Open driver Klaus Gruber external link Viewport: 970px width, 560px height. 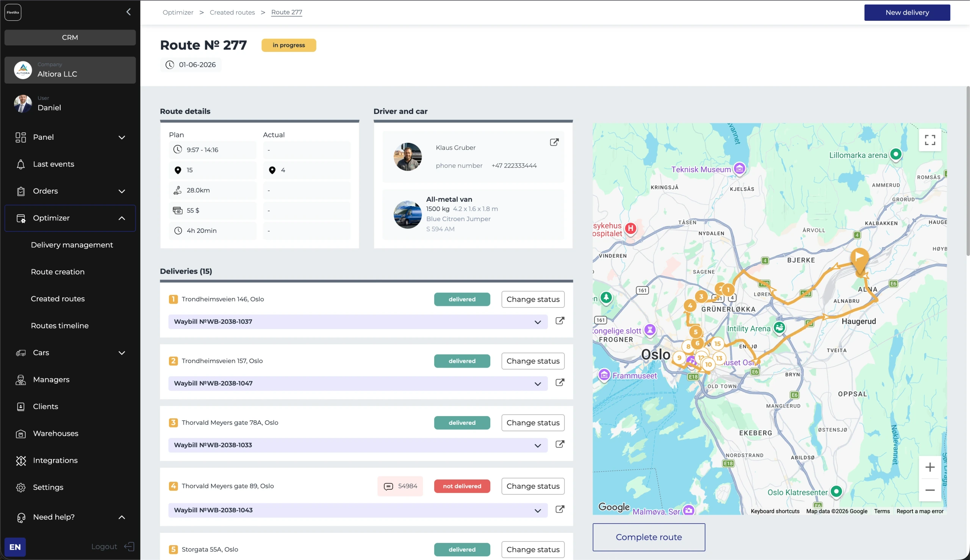pos(554,142)
